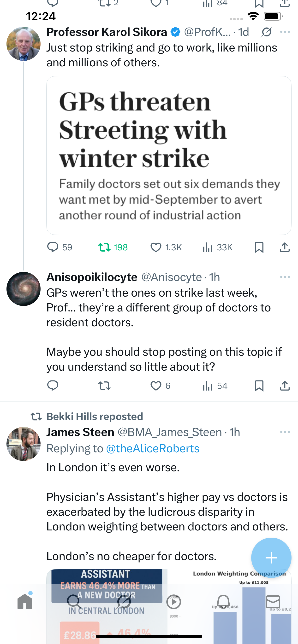Open more options on Anisopoikilocyte's reply
Image resolution: width=298 pixels, height=644 pixels.
(285, 277)
